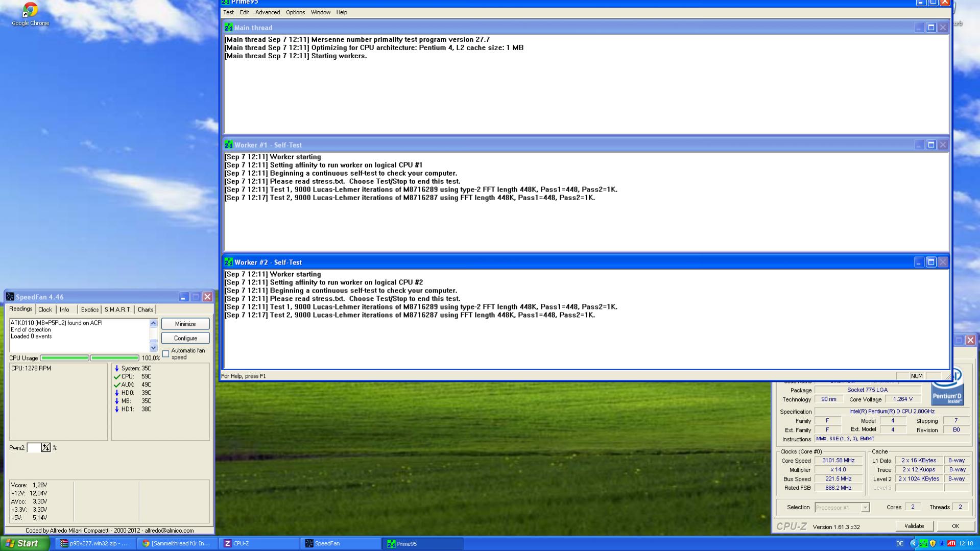Switch to the Clock tab
Viewport: 980px width, 551px height.
click(45, 309)
